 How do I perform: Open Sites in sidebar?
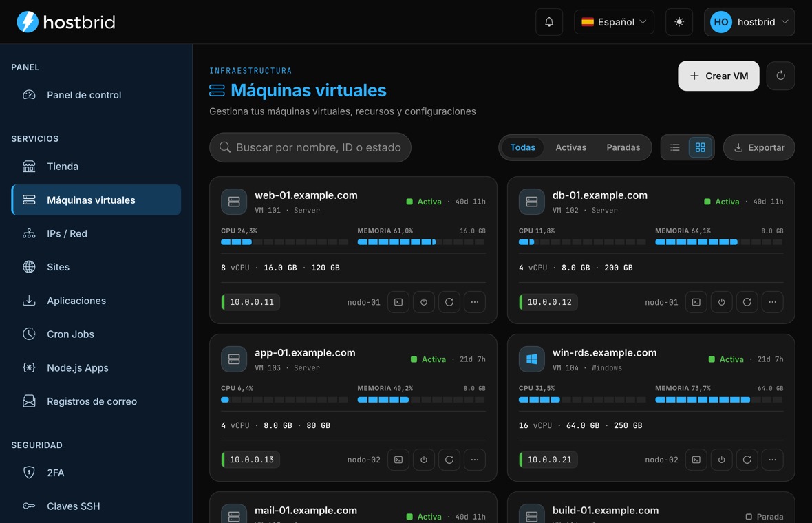coord(96,267)
